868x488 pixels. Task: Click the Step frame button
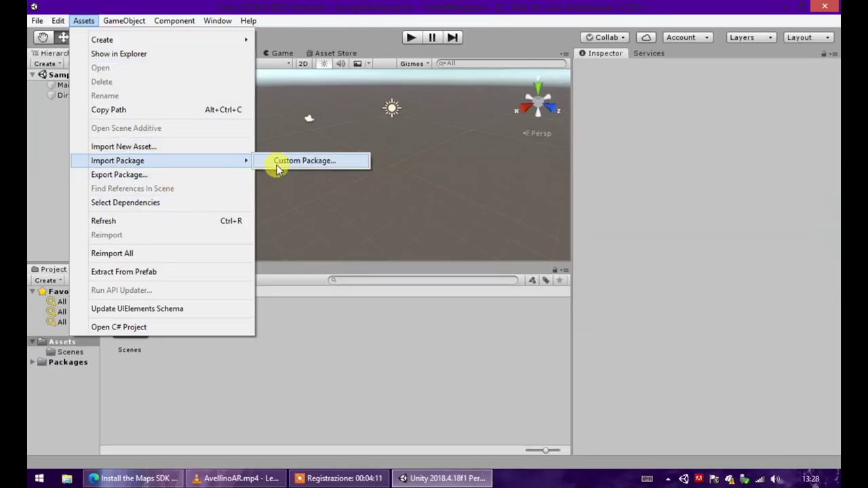pyautogui.click(x=453, y=37)
